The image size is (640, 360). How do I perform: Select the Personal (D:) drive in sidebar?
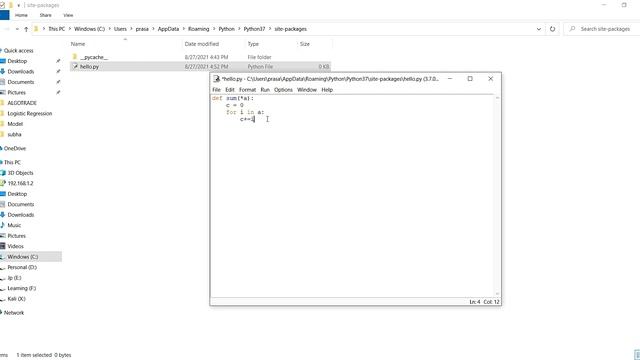(22, 267)
